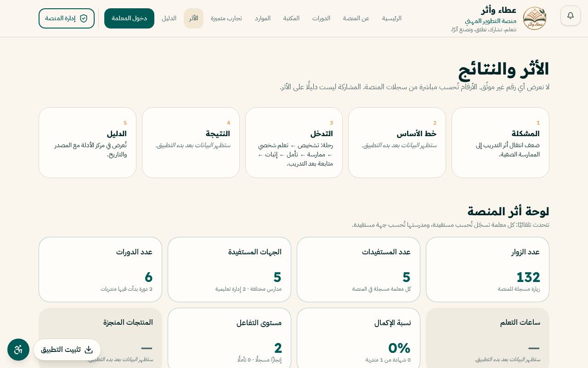Open the الموارد menu item

263,18
